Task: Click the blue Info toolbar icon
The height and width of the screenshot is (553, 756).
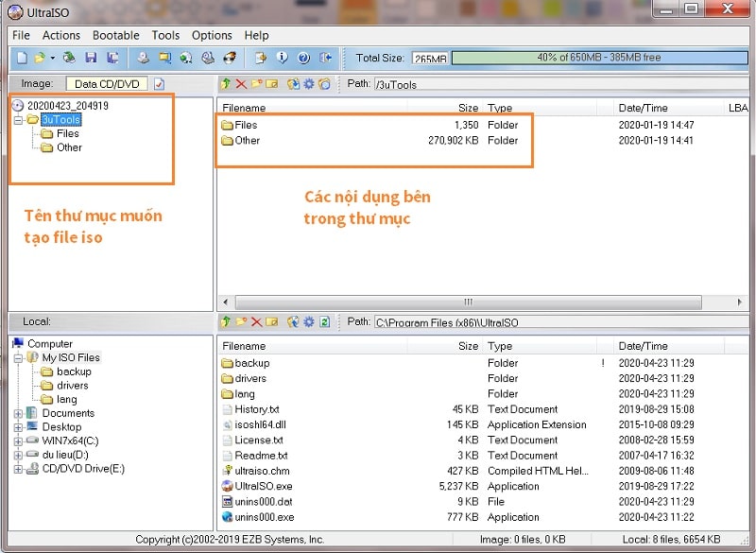Action: coord(282,58)
